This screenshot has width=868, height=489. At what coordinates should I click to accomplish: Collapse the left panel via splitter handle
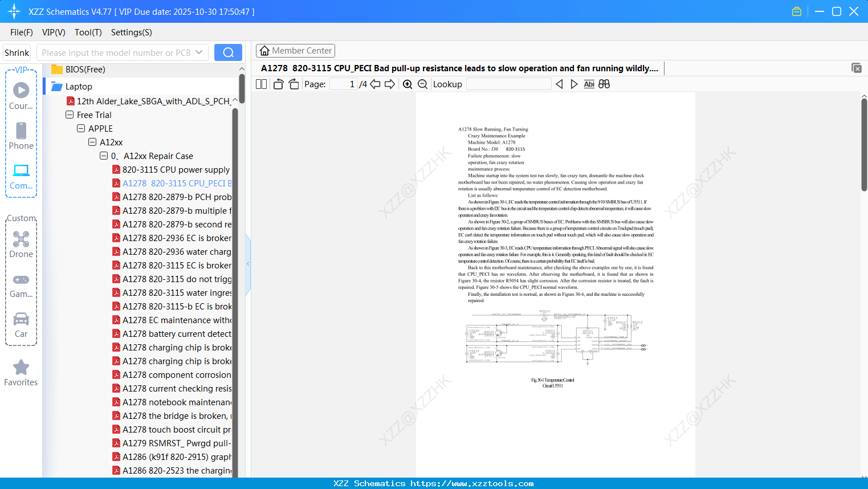point(248,264)
